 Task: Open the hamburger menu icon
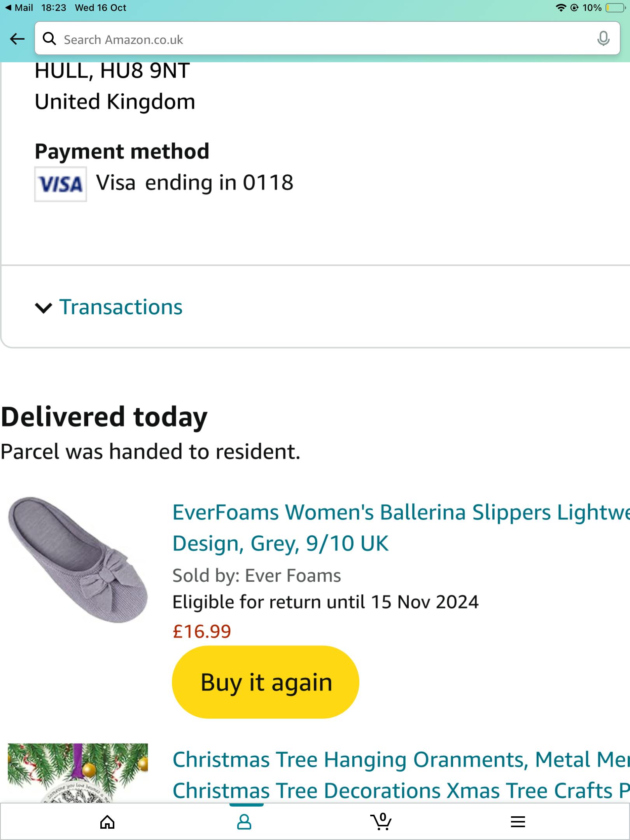point(518,821)
